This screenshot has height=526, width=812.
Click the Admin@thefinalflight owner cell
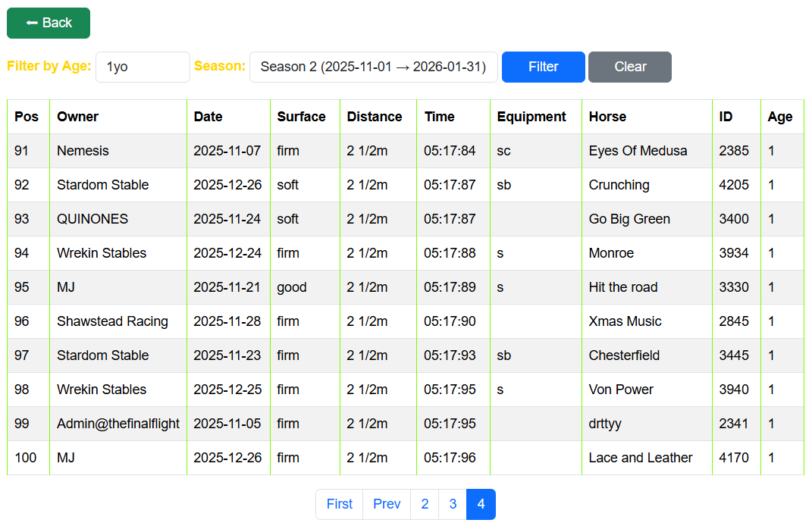pyautogui.click(x=118, y=424)
